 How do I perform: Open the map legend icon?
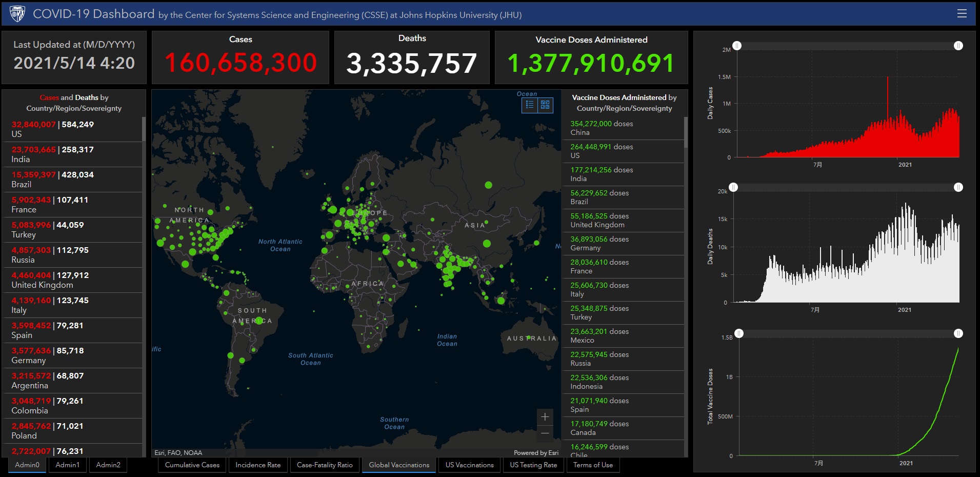(530, 105)
